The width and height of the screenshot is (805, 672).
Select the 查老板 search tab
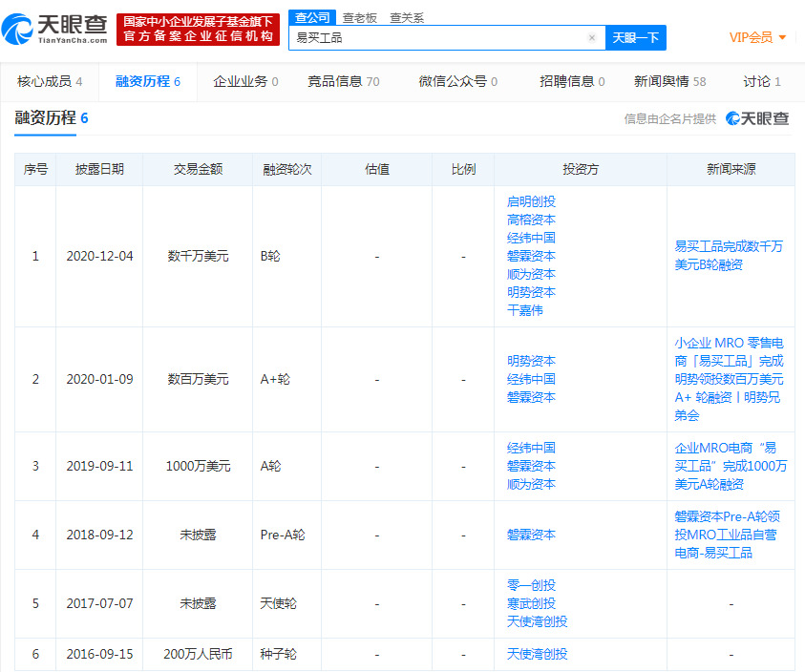pos(360,18)
